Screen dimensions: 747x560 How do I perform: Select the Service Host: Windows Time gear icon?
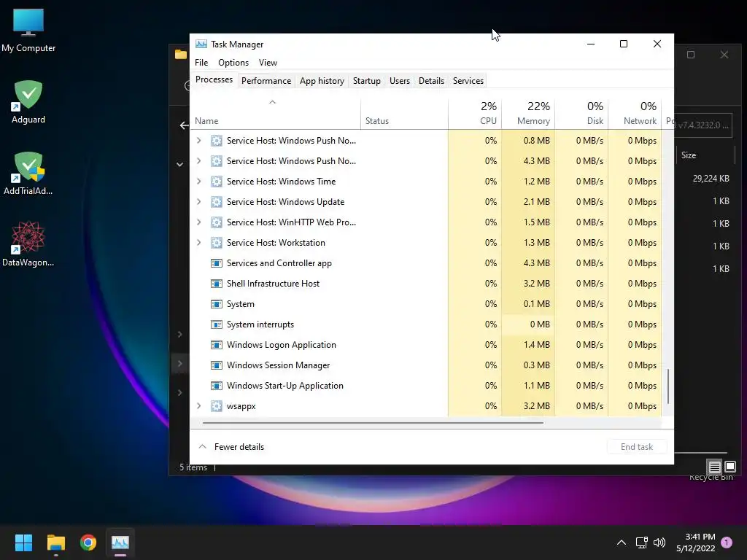click(x=216, y=182)
